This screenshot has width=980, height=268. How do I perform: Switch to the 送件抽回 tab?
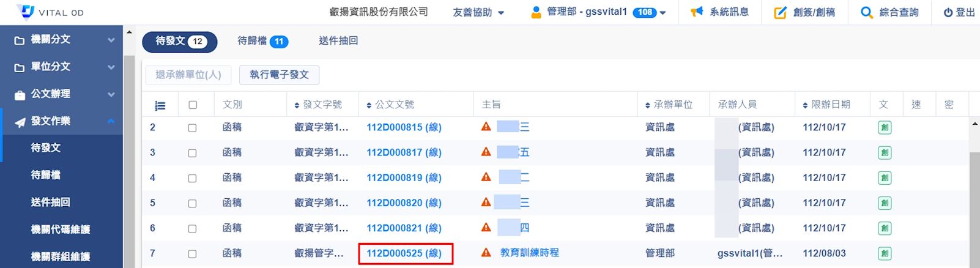[338, 41]
